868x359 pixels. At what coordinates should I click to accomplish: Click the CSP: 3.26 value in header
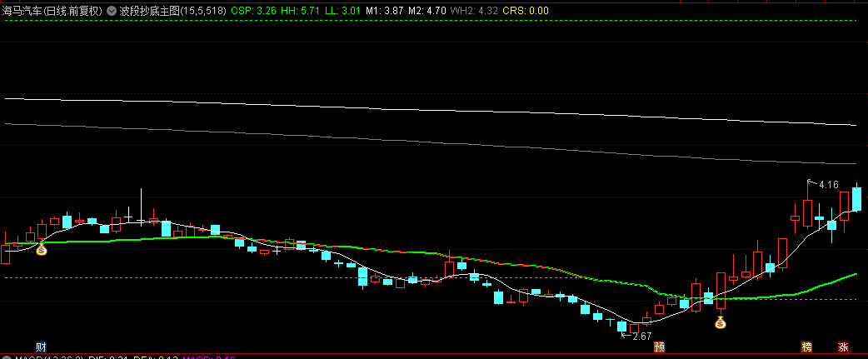coord(253,11)
